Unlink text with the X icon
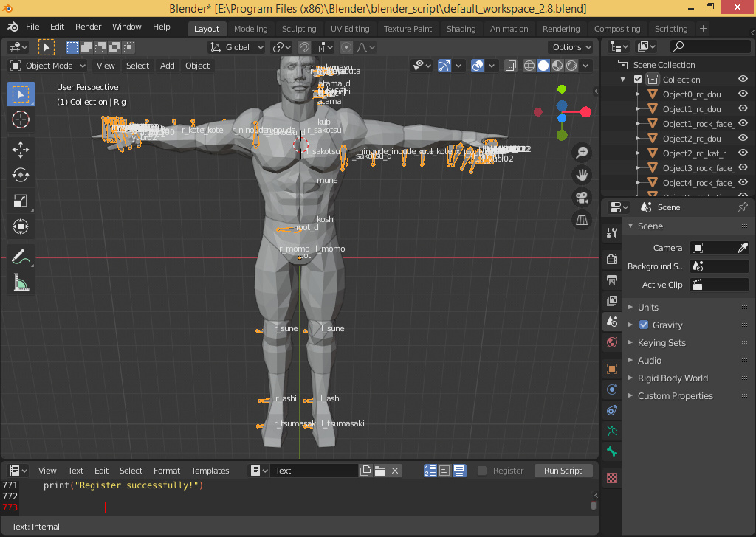Screen dimensions: 756x537 pyautogui.click(x=395, y=471)
